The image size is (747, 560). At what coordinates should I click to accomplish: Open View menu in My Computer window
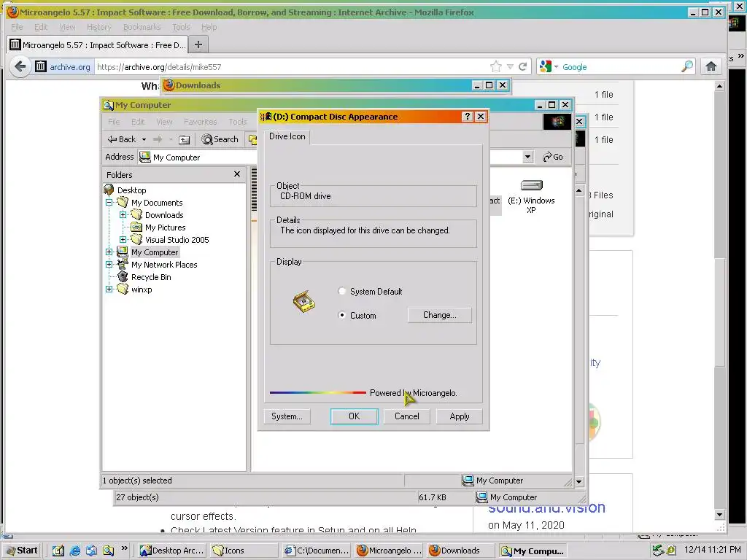[x=164, y=122]
